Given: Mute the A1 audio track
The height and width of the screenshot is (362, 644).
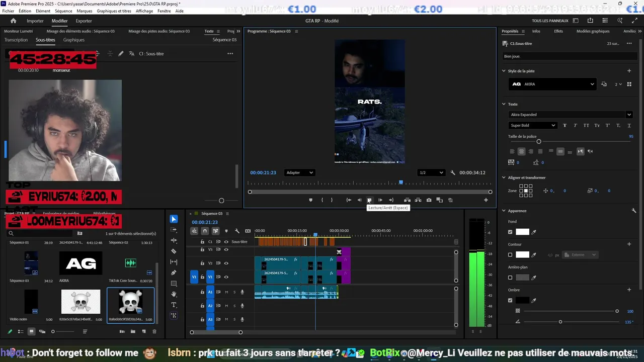Looking at the screenshot, I should [226, 292].
